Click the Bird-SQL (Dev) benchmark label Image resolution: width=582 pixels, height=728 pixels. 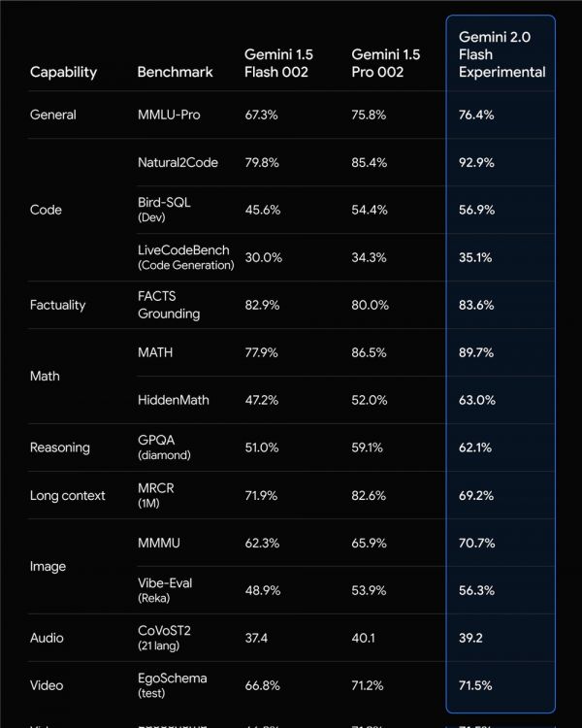(x=168, y=210)
